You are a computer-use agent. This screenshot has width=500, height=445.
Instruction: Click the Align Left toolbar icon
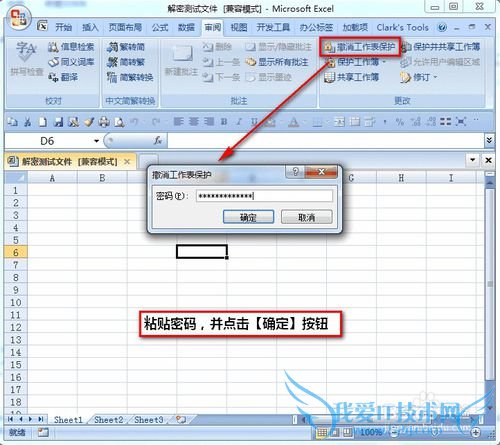pos(179,122)
